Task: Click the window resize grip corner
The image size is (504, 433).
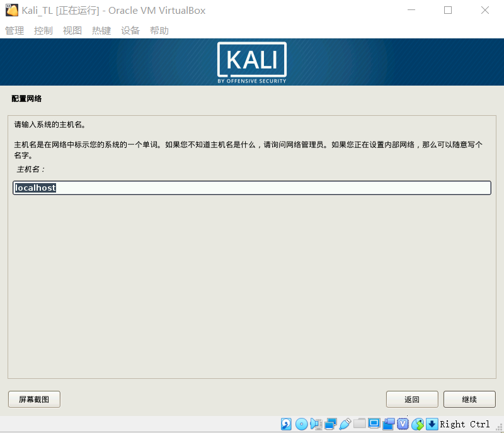Action: pos(499,427)
